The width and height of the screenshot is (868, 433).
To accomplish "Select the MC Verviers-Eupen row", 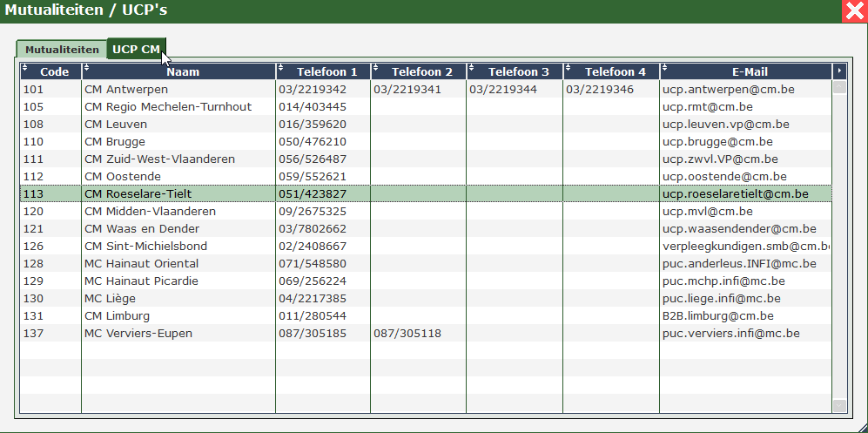I will point(426,334).
